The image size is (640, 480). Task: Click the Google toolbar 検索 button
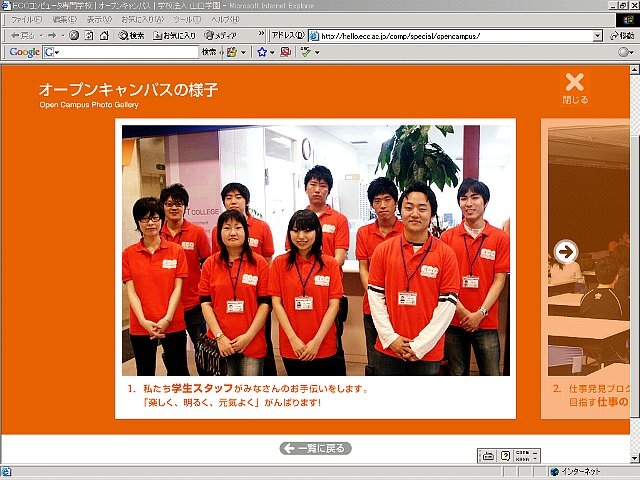coord(210,52)
